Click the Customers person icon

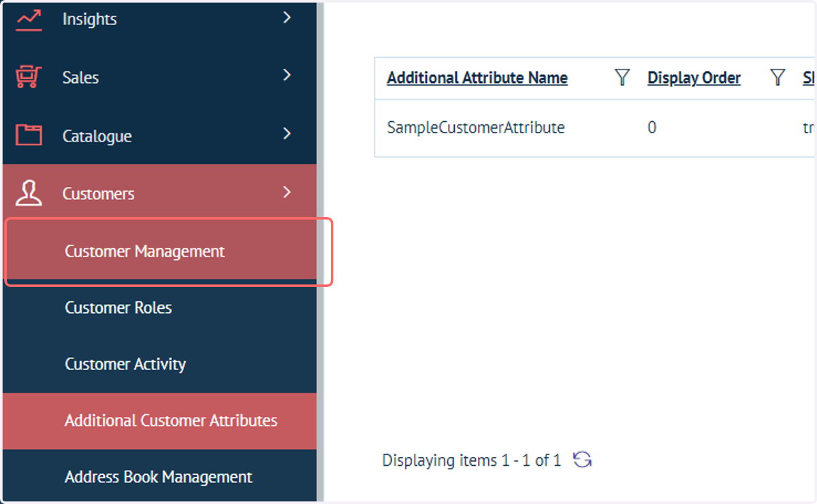coord(29,193)
